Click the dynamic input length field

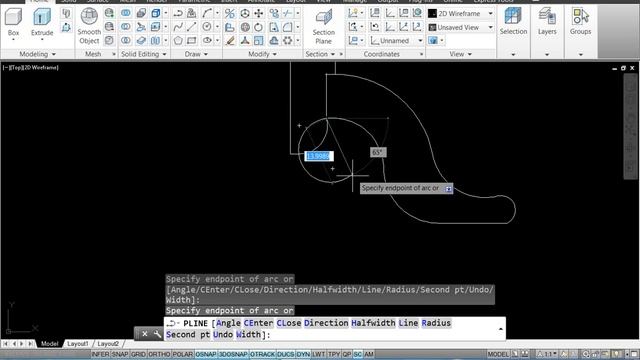pos(319,156)
